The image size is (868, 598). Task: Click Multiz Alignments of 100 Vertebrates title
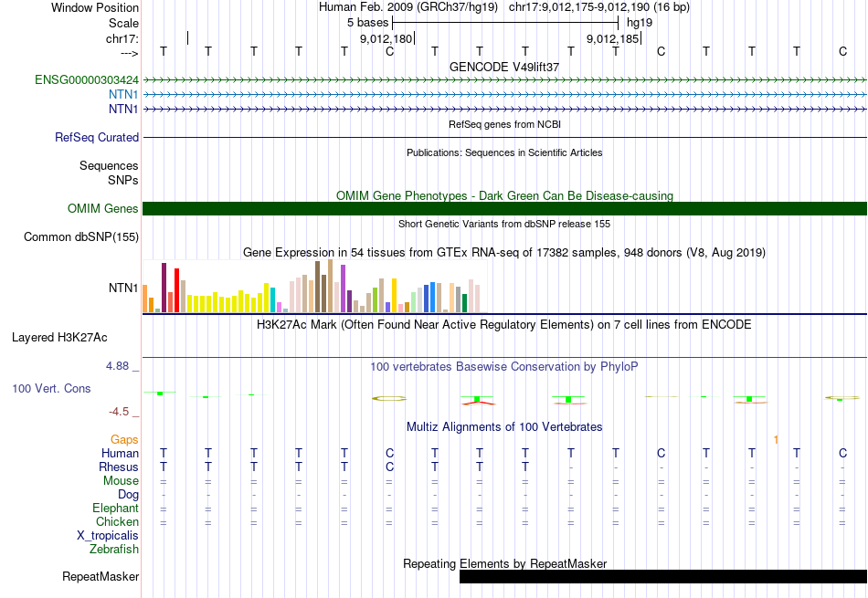(x=504, y=427)
